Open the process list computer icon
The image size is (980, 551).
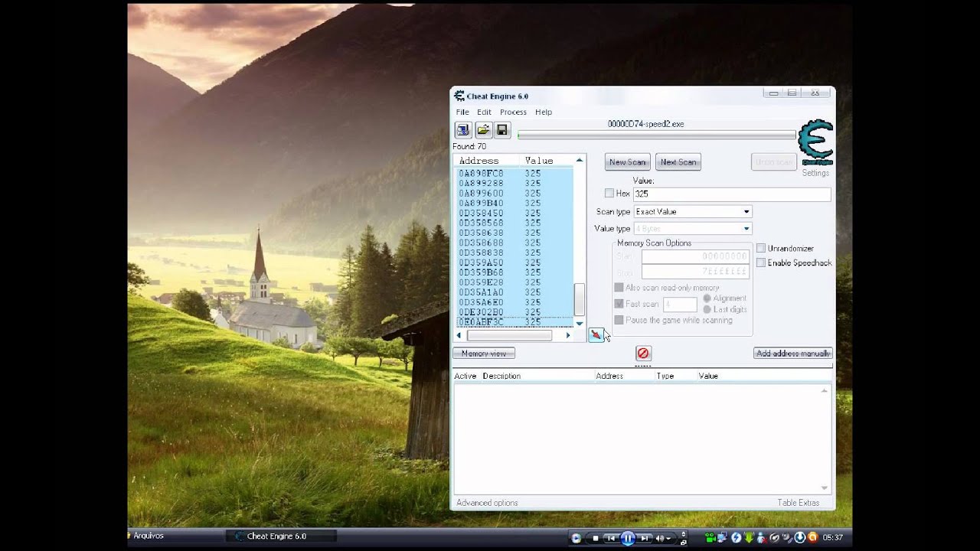click(462, 130)
